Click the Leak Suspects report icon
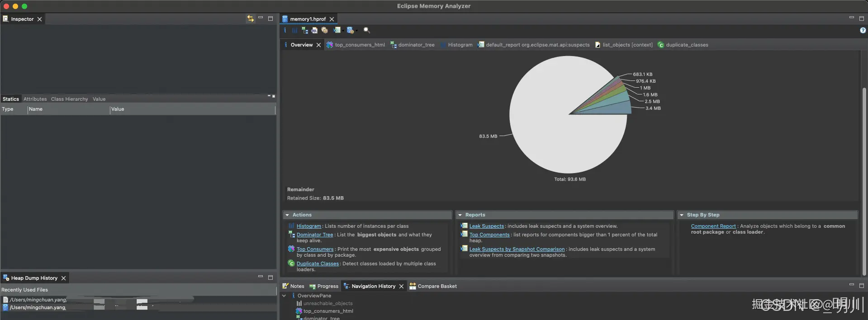Image resolution: width=868 pixels, height=320 pixels. pyautogui.click(x=464, y=226)
